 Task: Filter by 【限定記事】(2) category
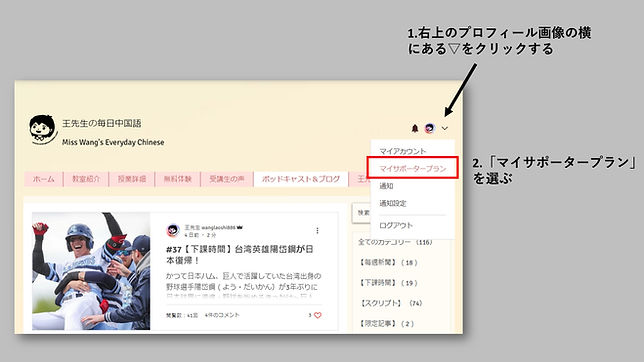point(386,324)
